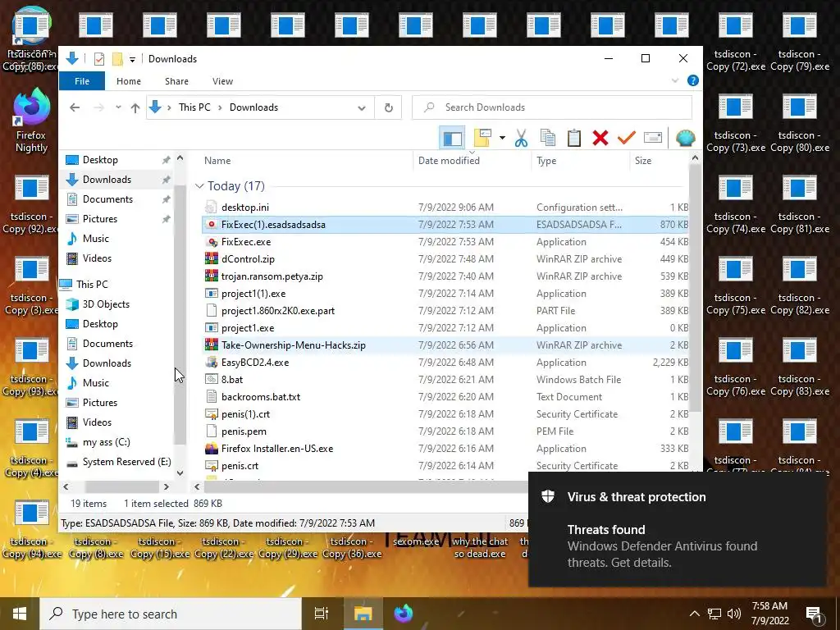The width and height of the screenshot is (840, 630).
Task: Click the orange checkmark Properties icon
Action: (626, 138)
